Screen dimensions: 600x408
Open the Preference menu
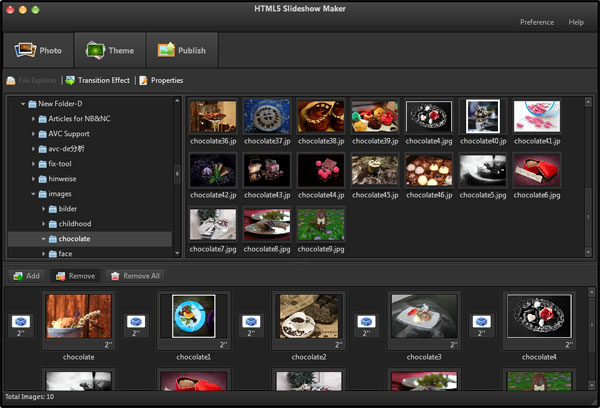tap(536, 22)
